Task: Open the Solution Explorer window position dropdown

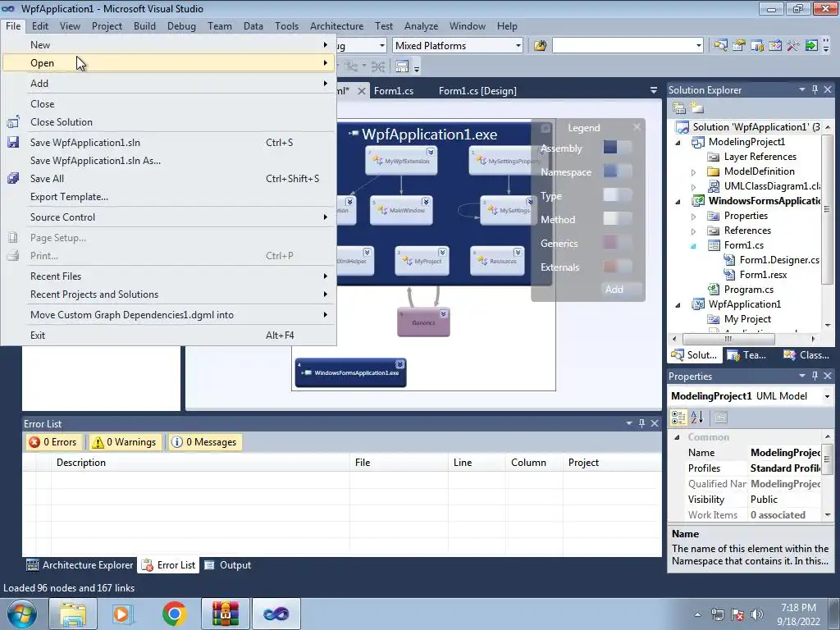Action: (802, 90)
